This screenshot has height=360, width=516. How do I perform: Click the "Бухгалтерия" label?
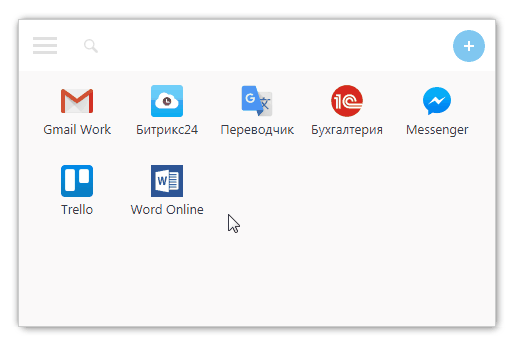click(x=347, y=130)
